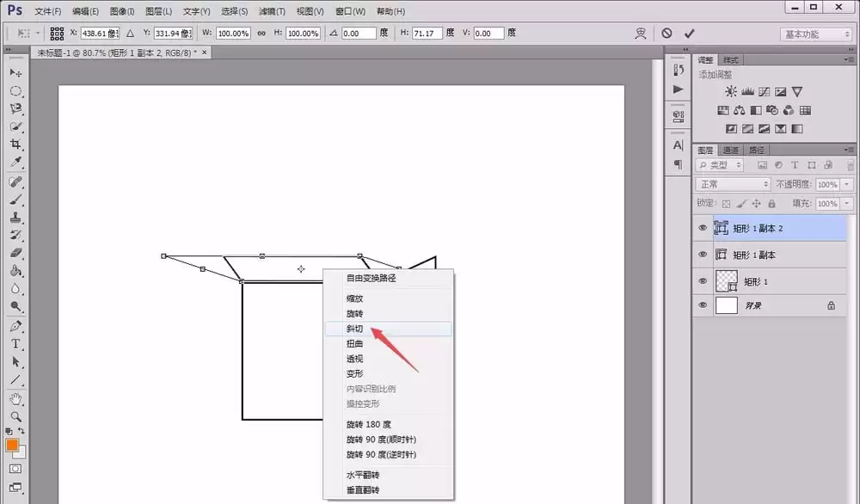Select the Hand tool
The width and height of the screenshot is (860, 504).
click(15, 399)
